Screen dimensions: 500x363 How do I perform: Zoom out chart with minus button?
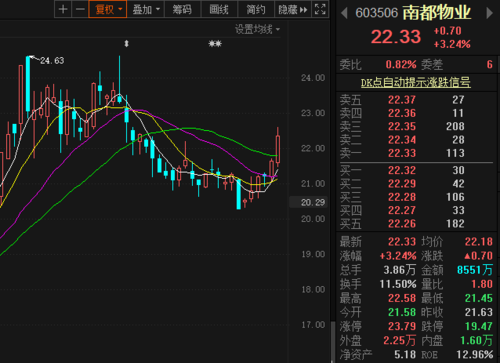click(x=80, y=9)
